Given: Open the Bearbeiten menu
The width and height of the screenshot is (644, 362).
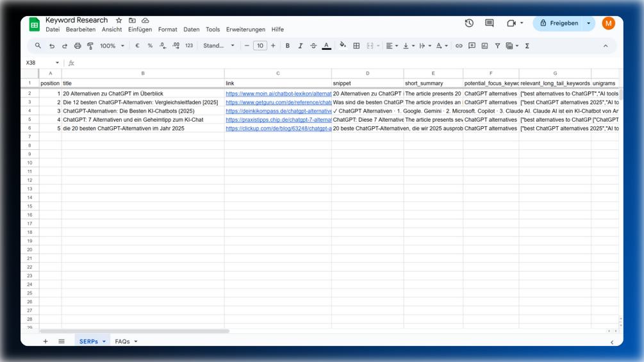Looking at the screenshot, I should 81,29.
